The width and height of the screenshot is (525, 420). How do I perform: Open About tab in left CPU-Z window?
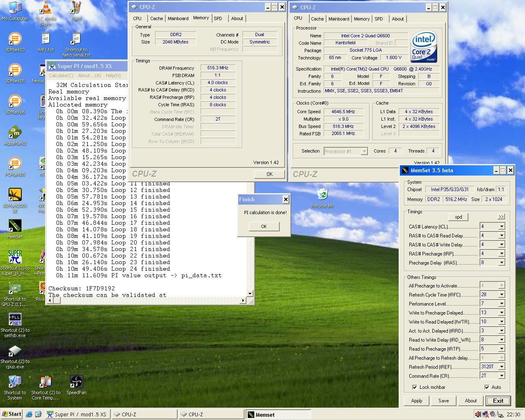[x=237, y=18]
